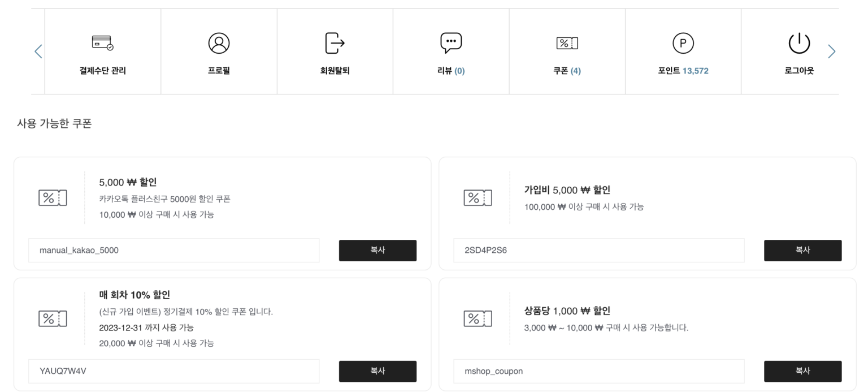Go to 포인트 13,572 menu label
The width and height of the screenshot is (868, 392).
683,71
